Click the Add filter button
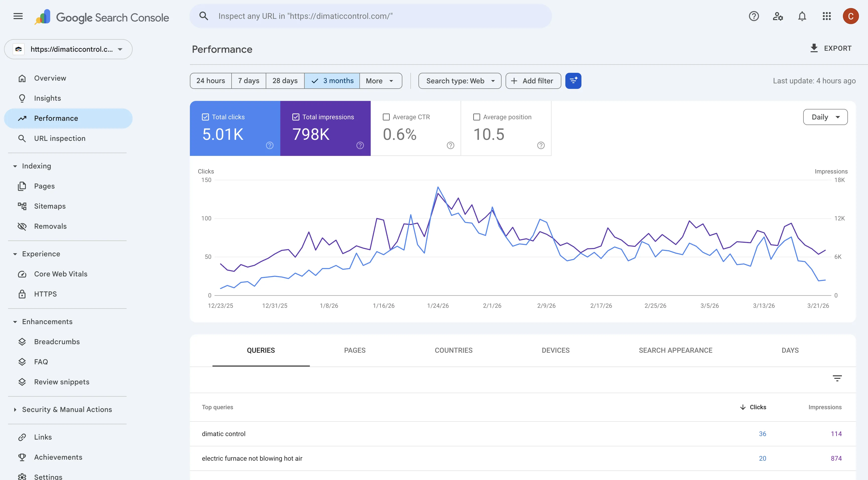 tap(533, 81)
